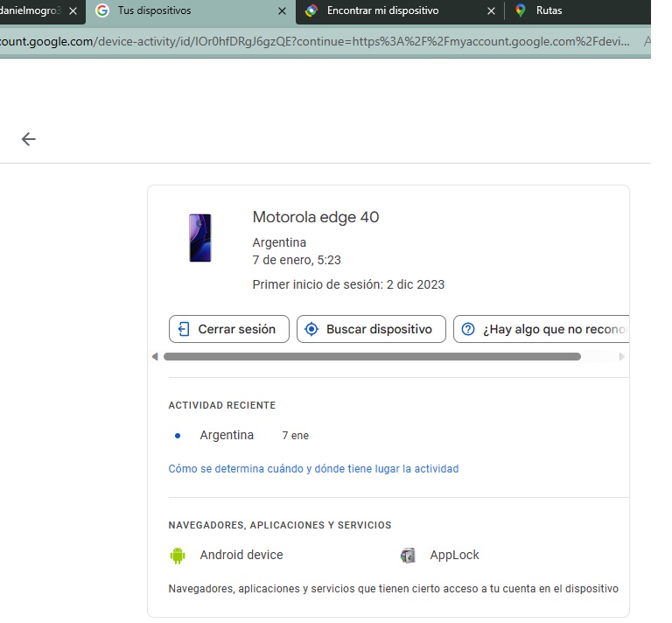Click the Google Maps pin icon on the Rutas tab
The height and width of the screenshot is (623, 672).
521,10
